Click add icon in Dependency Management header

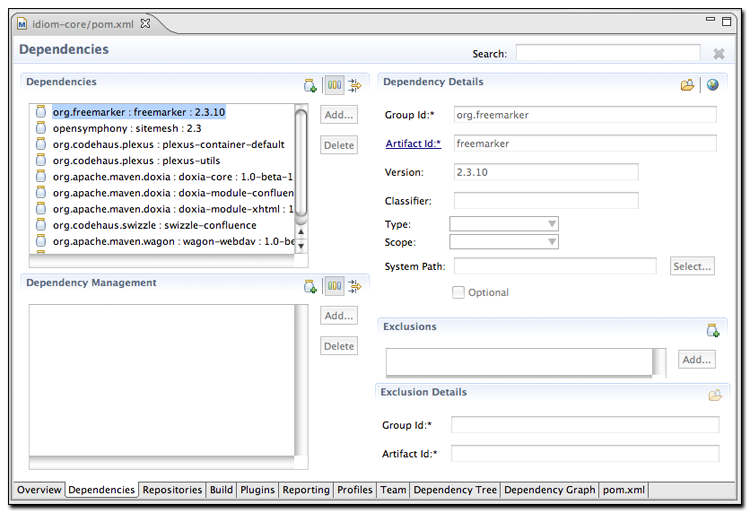pos(310,286)
